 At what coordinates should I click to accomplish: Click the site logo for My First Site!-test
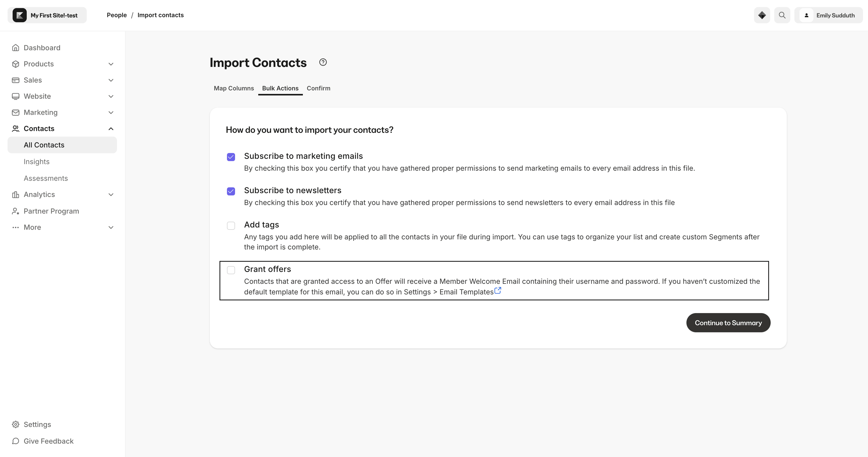(x=19, y=15)
